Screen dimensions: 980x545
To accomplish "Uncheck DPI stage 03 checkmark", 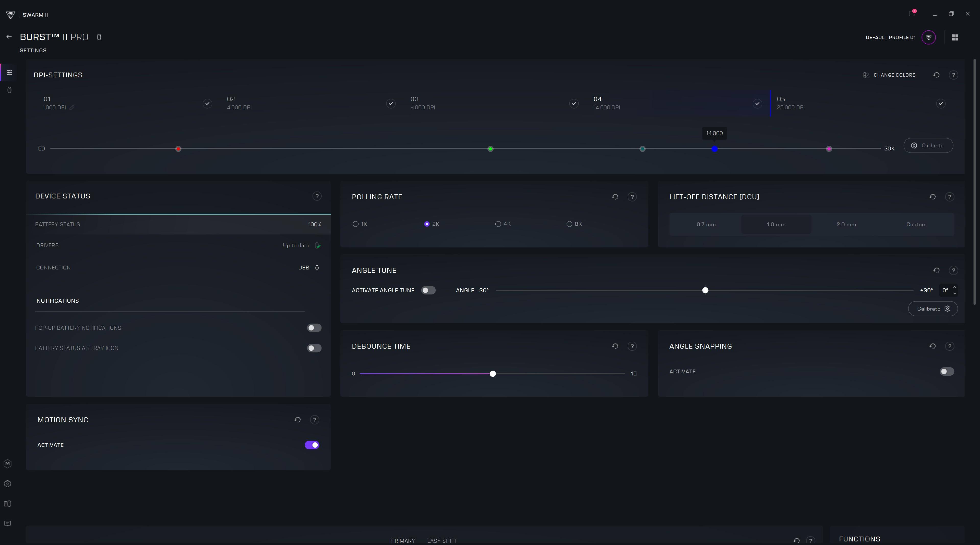I will [x=574, y=103].
